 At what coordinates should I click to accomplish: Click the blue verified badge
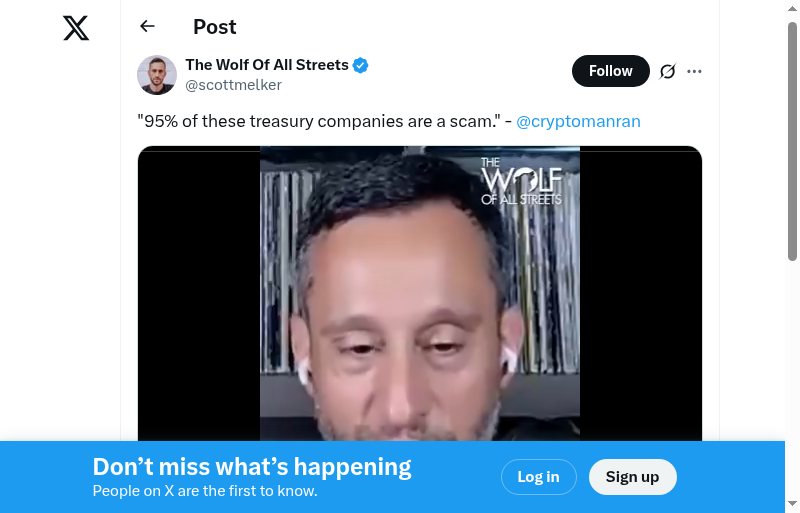(x=361, y=65)
